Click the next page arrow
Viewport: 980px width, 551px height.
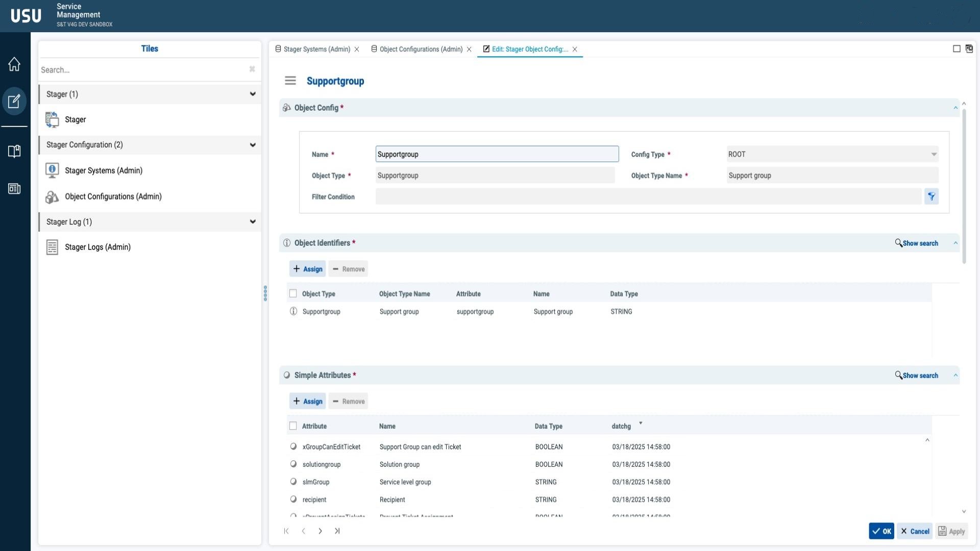click(x=320, y=531)
